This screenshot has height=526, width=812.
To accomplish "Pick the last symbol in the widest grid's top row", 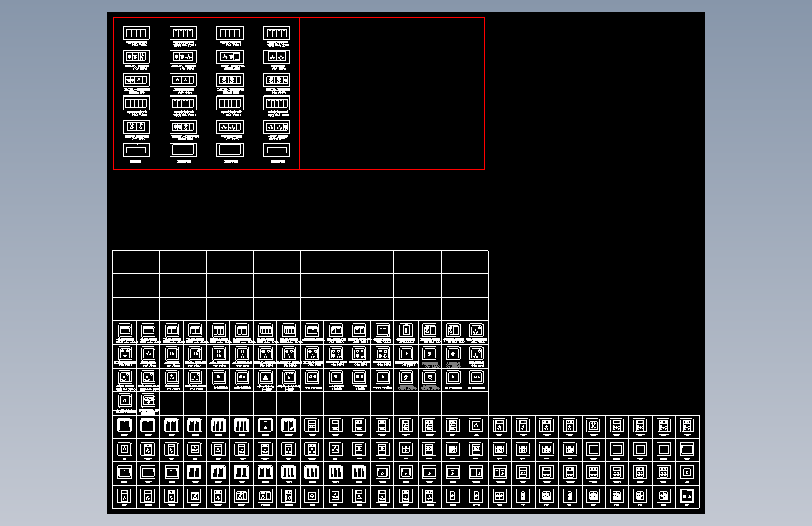I will pyautogui.click(x=687, y=426).
